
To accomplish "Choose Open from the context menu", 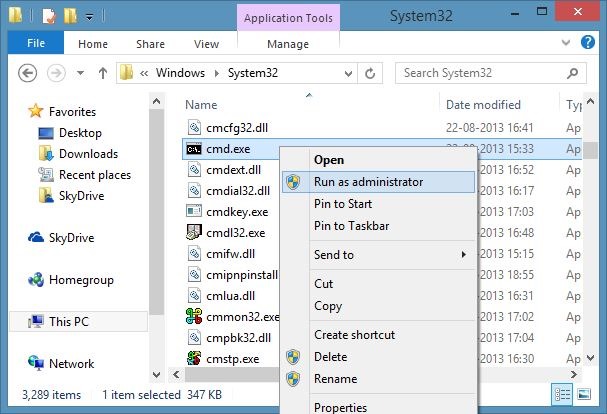I will tap(378, 160).
